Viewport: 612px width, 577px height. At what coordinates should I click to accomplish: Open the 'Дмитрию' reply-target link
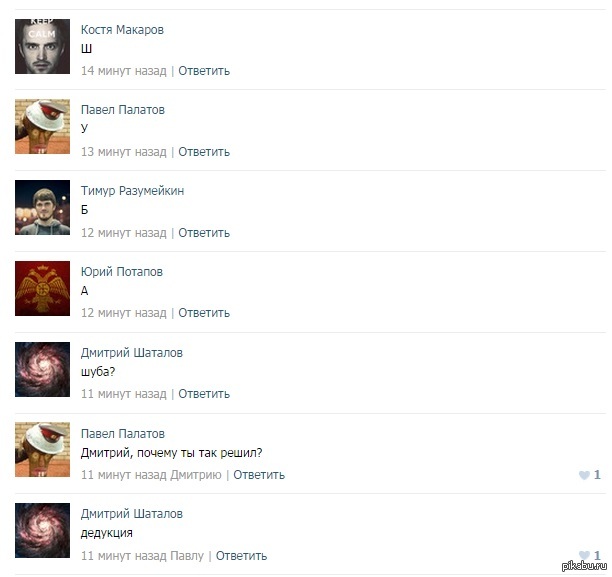(196, 475)
